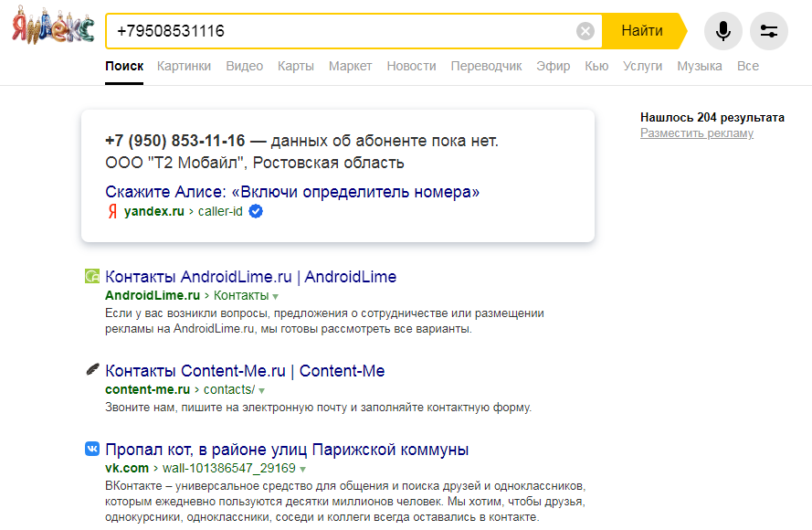Click the VK favicon icon

pos(92,449)
